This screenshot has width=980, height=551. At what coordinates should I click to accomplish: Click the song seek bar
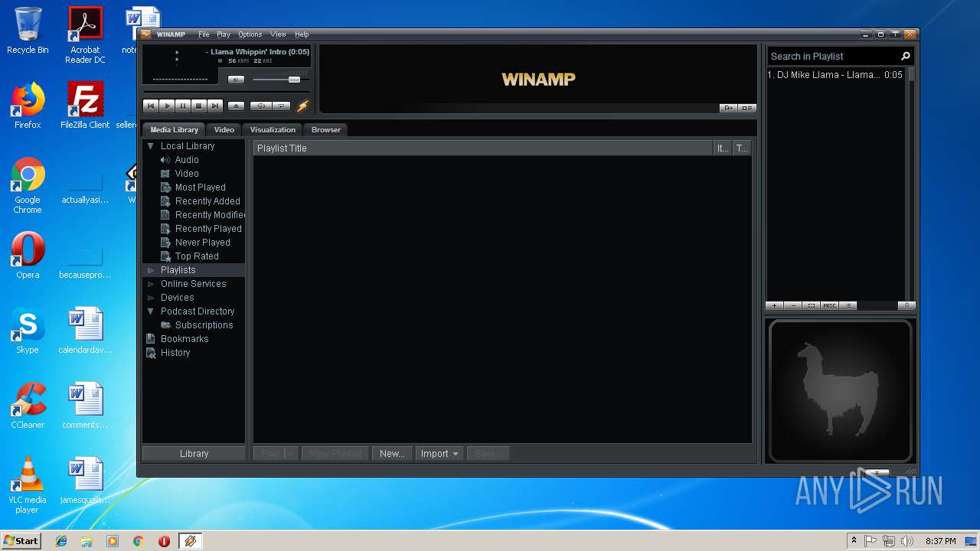[226, 93]
